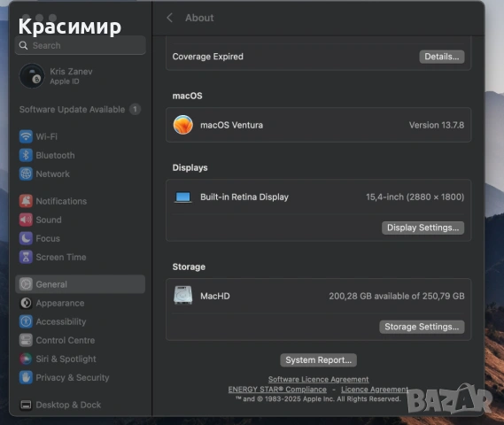Select Screen Time label in sidebar
This screenshot has height=425, width=504.
click(x=61, y=257)
